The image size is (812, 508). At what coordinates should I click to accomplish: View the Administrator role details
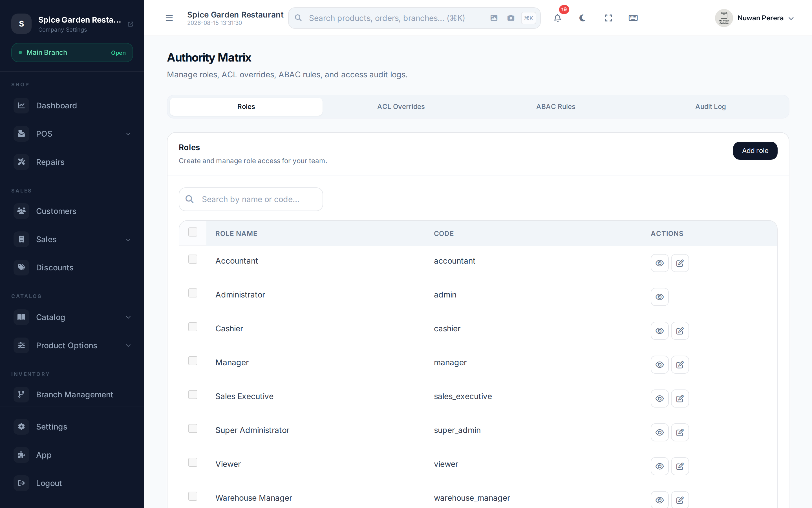pos(660,297)
